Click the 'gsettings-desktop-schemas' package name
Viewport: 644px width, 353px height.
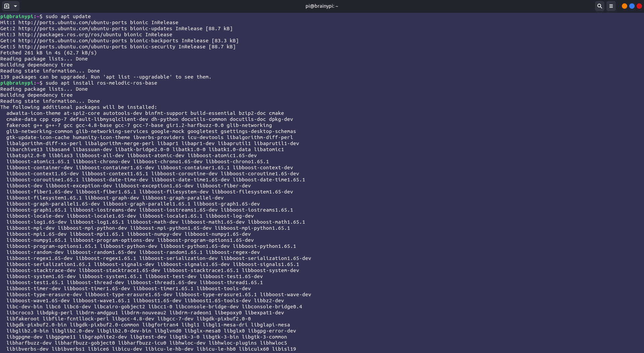(x=258, y=131)
